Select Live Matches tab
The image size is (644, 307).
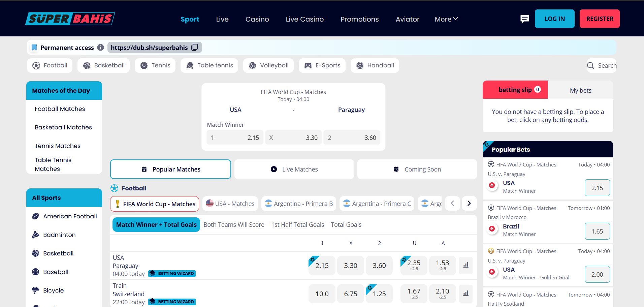(x=294, y=169)
